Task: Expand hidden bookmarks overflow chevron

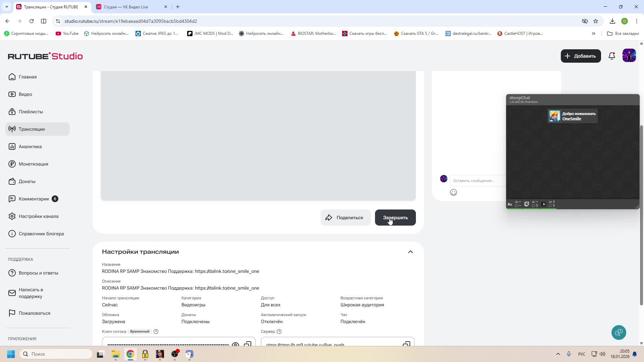Action: pos(593,34)
